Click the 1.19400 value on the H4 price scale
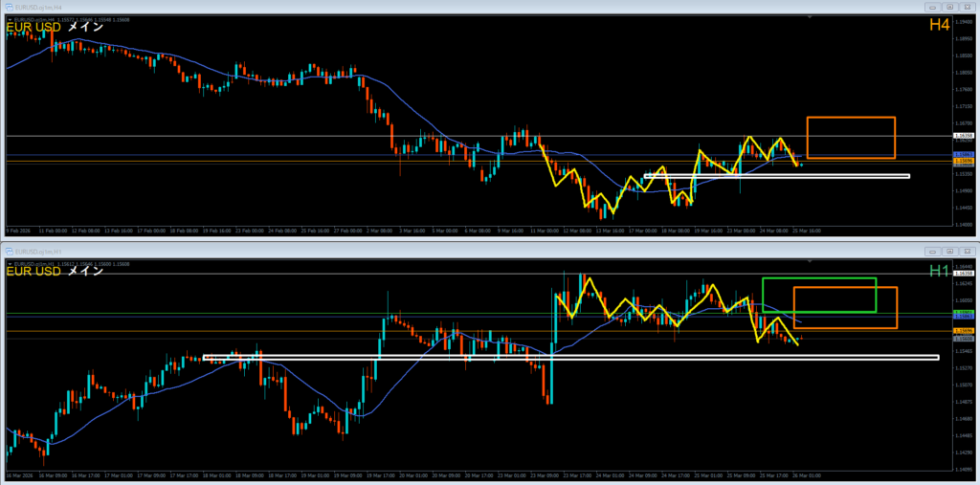 coord(965,22)
